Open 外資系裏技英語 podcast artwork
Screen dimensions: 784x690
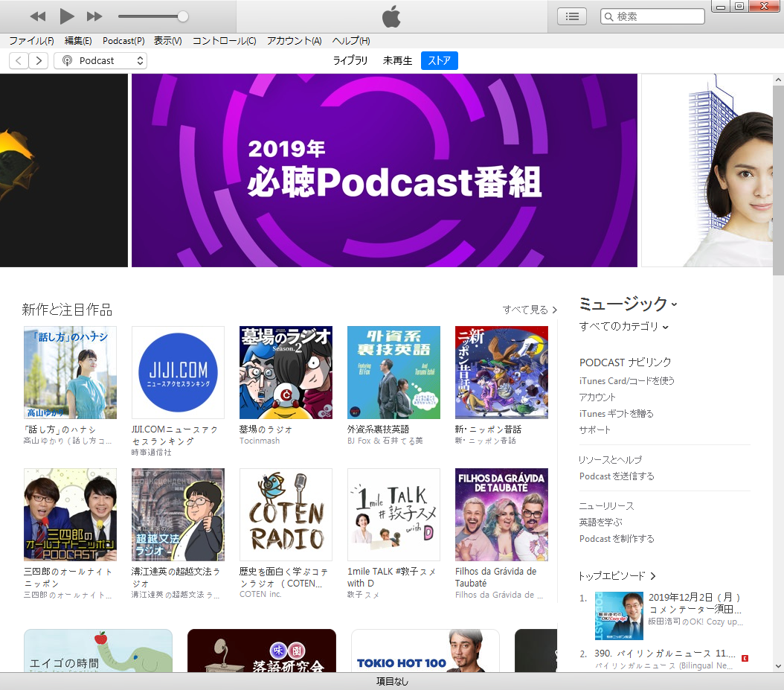[394, 372]
